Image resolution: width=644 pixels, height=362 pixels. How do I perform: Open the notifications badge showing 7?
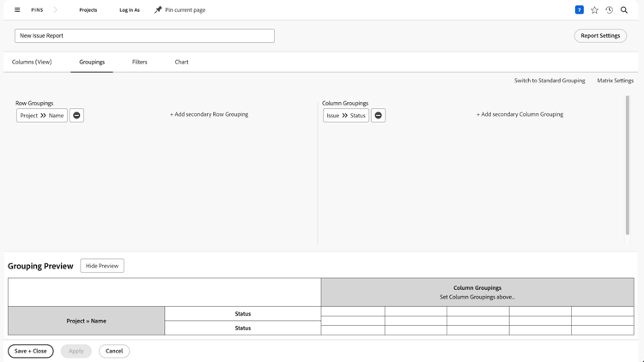pos(579,9)
